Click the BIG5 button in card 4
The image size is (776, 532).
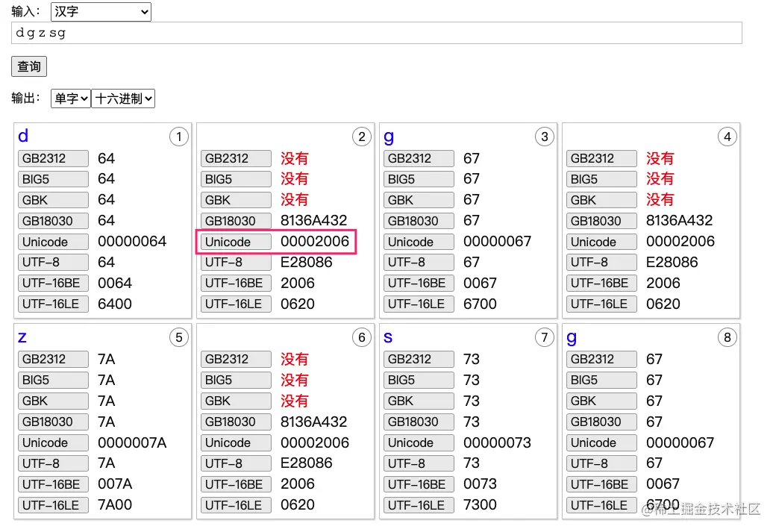601,179
